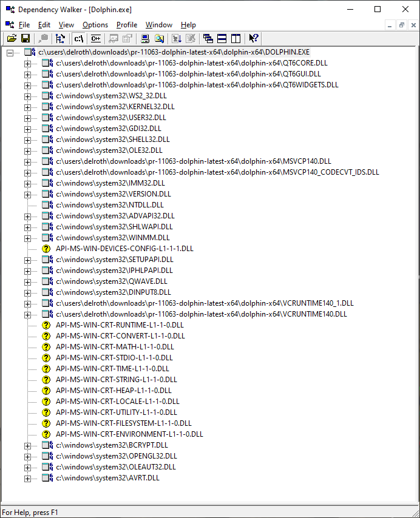Click the Cascade windows toolbar icon
This screenshot has width=420, height=518.
coord(208,39)
